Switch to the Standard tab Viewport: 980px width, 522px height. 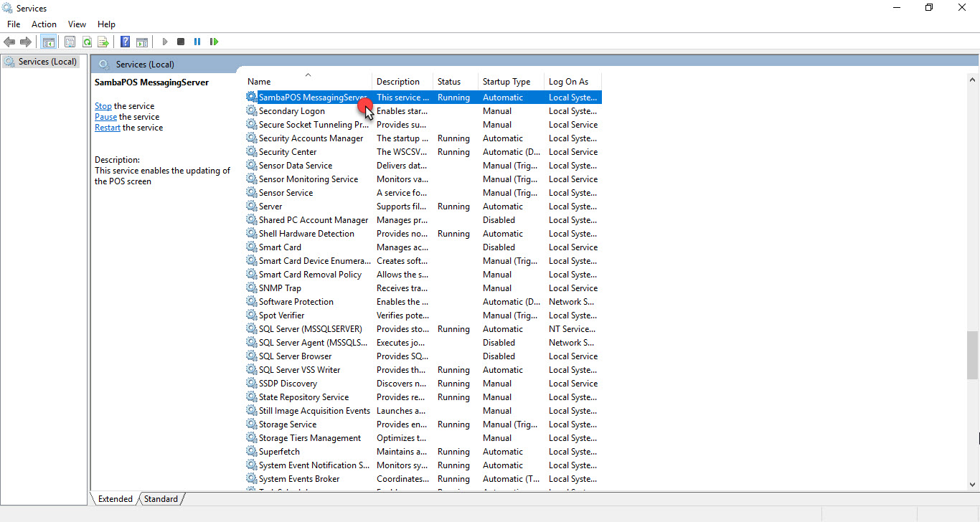(x=161, y=499)
